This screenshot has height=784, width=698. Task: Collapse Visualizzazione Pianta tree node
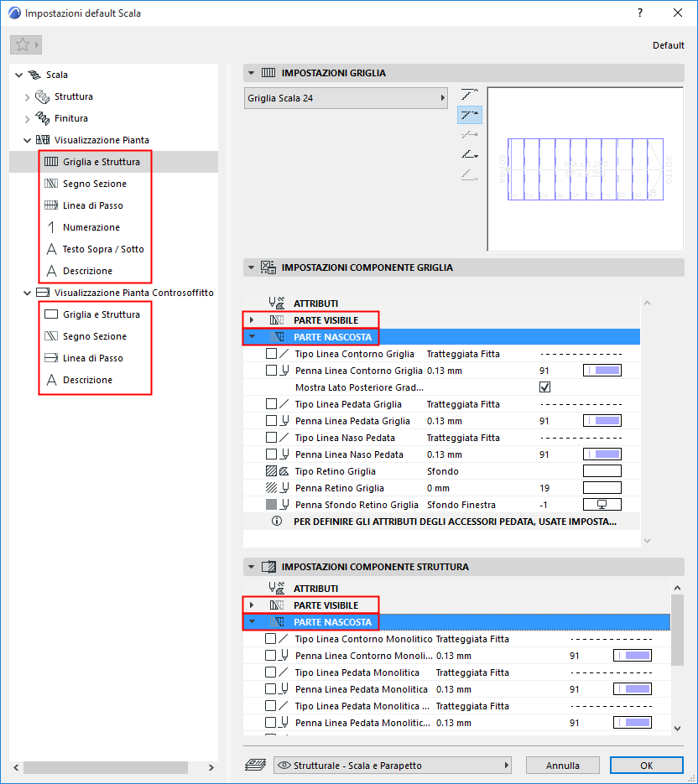click(x=27, y=141)
